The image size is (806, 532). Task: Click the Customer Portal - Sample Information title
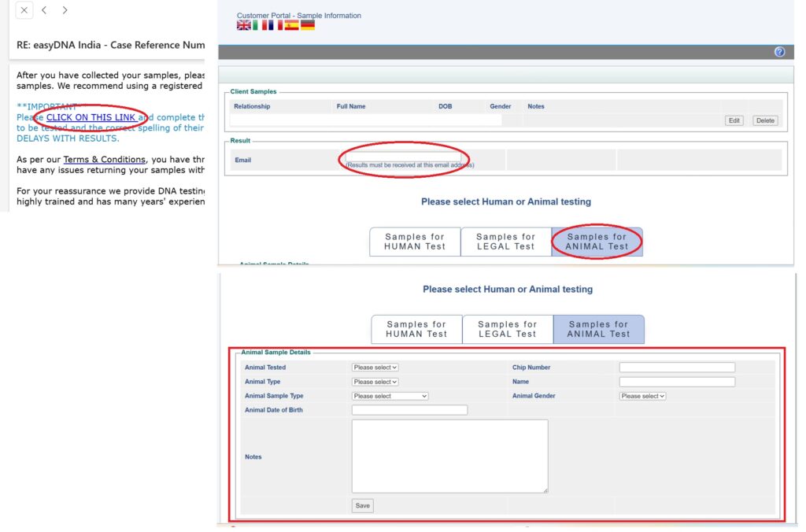298,16
